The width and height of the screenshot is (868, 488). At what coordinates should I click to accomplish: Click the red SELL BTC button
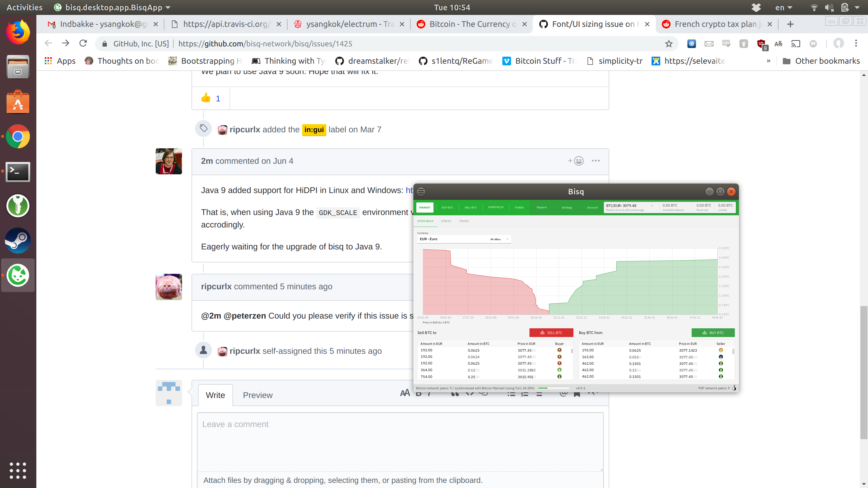pyautogui.click(x=551, y=333)
